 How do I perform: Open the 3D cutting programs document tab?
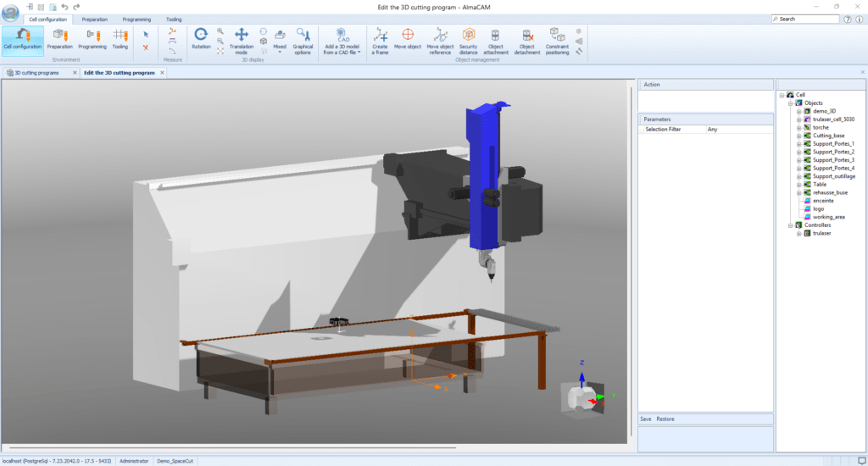pos(36,73)
